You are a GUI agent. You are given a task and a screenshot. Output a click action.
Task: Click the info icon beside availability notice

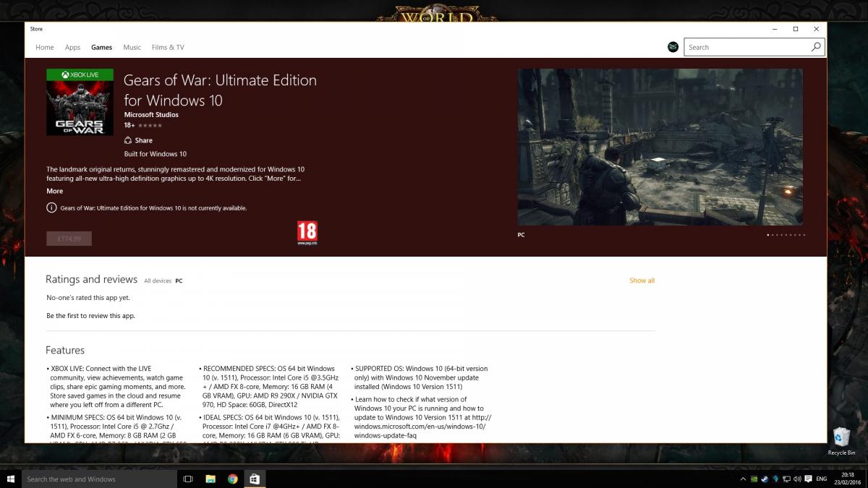[51, 208]
